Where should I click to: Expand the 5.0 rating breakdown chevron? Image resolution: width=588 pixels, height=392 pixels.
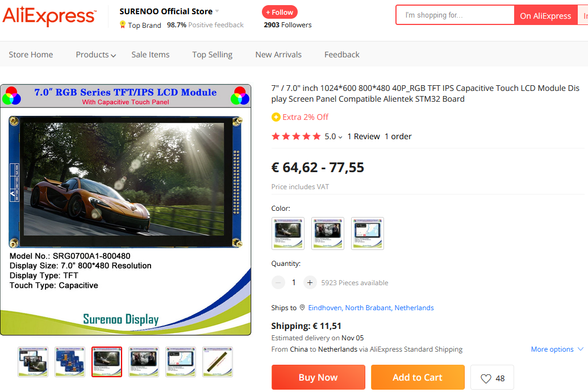(340, 137)
